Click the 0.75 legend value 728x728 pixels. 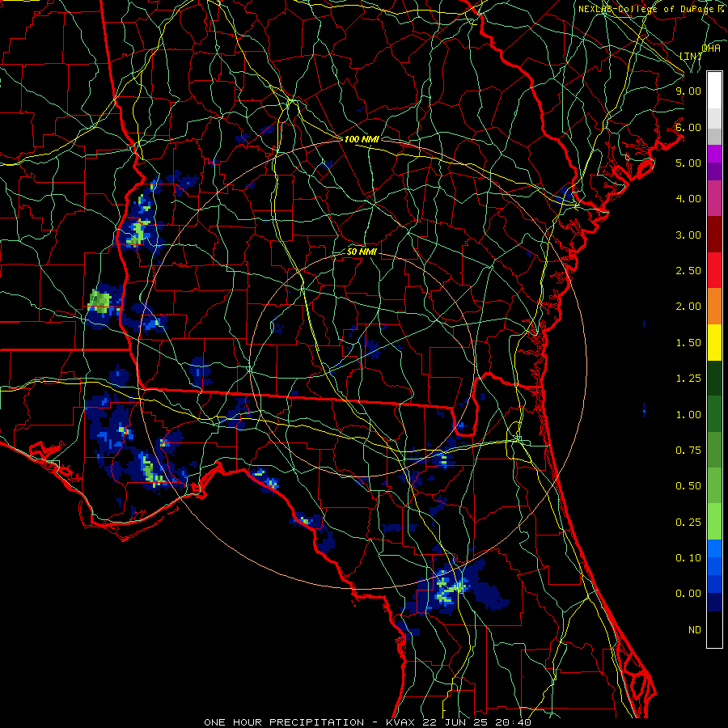tap(688, 451)
